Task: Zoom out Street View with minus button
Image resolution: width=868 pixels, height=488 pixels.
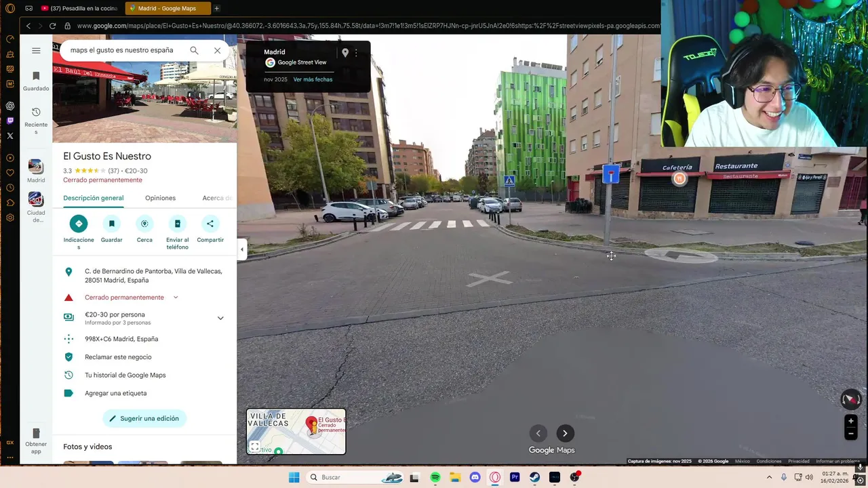Action: coord(851,434)
